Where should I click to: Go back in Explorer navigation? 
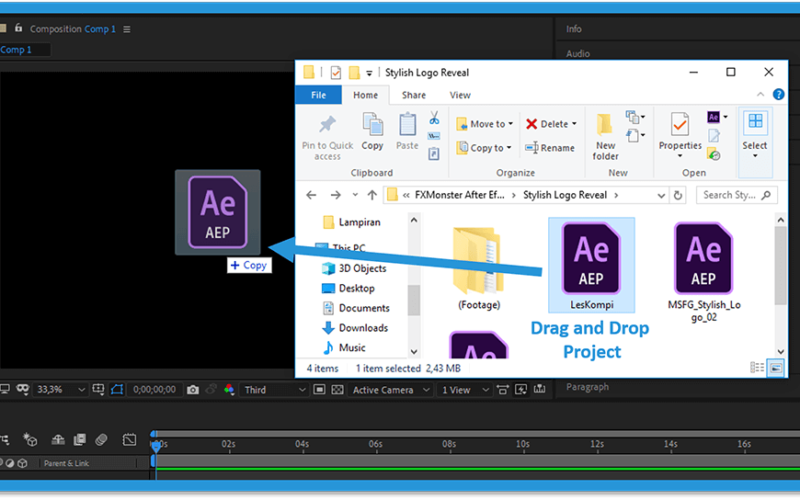point(311,195)
